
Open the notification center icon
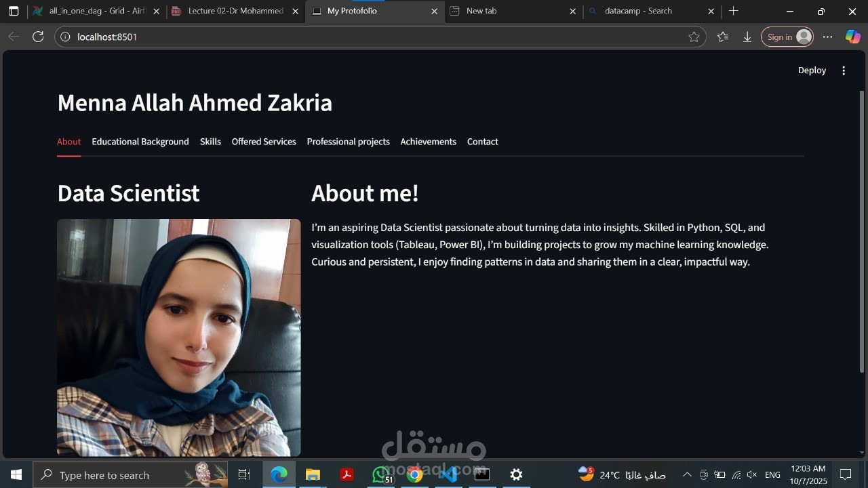point(846,474)
